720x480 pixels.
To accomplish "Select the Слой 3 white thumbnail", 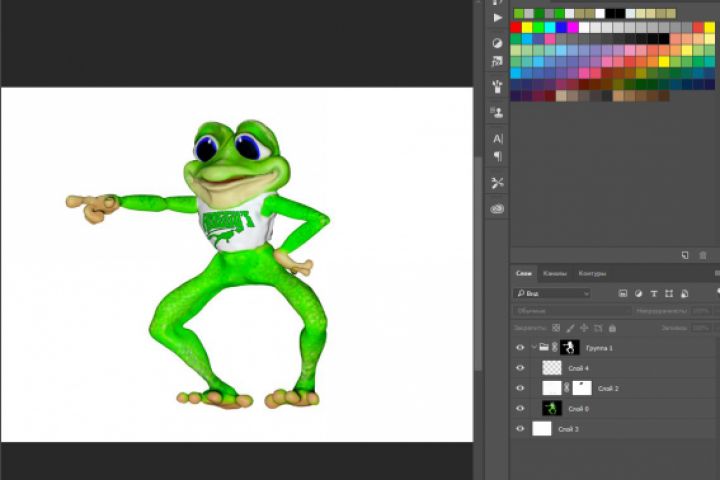I will 542,429.
